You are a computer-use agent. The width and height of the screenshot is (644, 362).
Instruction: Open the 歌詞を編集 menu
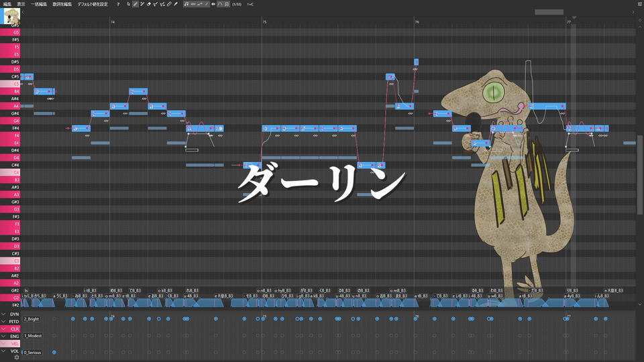[x=62, y=4]
